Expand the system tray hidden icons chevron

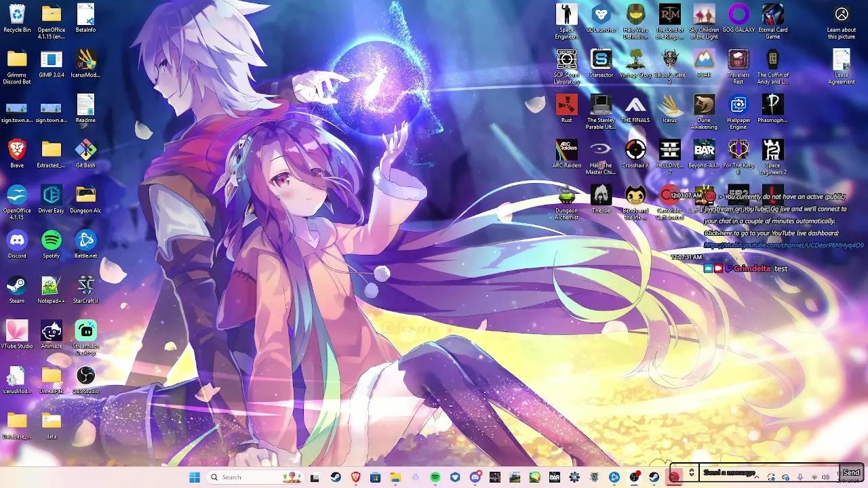pyautogui.click(x=757, y=477)
